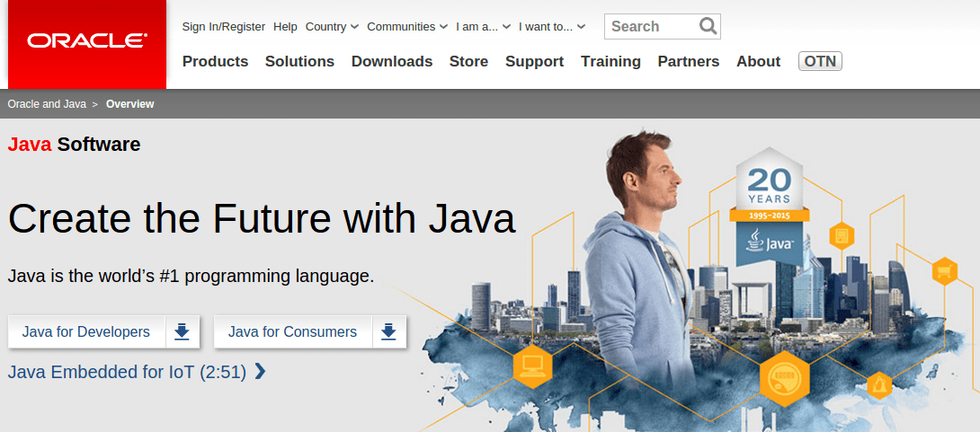Click the orange computer monitor hexagon icon
Image resolution: width=980 pixels, height=432 pixels.
point(532,366)
